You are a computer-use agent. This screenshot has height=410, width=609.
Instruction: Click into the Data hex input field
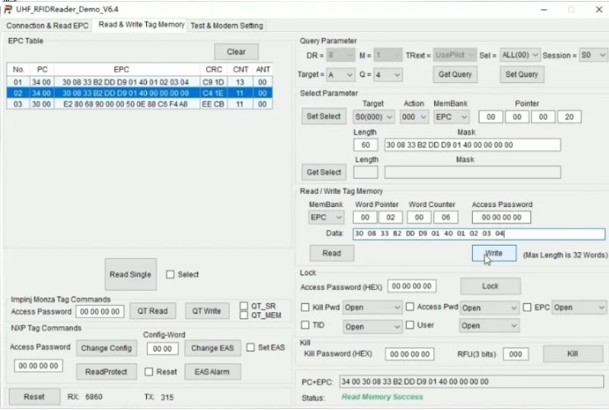pos(478,234)
